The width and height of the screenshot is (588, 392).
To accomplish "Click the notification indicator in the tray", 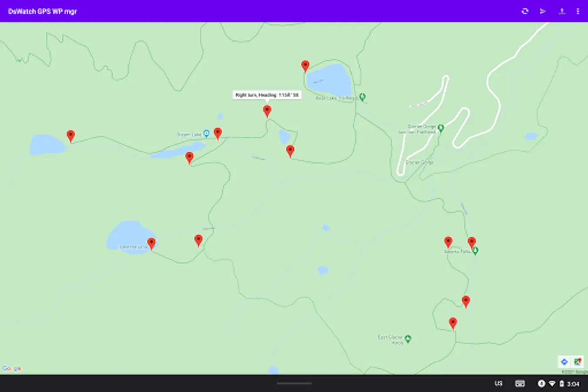I will (x=541, y=384).
